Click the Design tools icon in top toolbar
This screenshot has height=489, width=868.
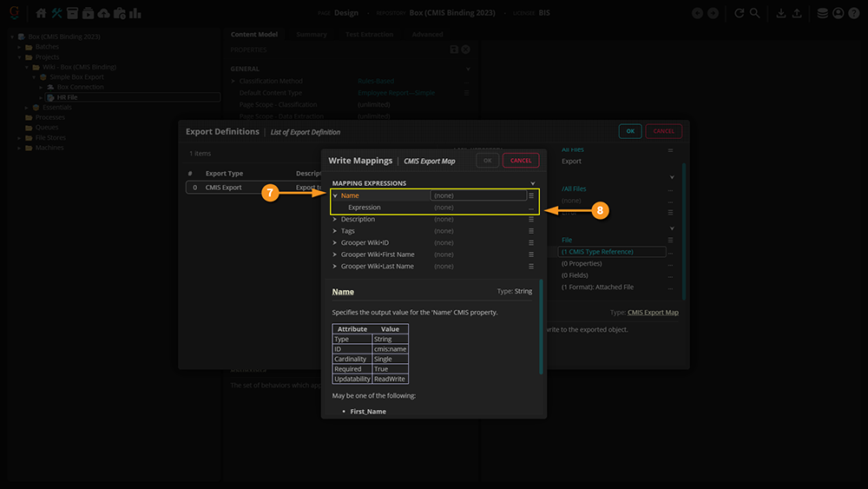pos(56,13)
